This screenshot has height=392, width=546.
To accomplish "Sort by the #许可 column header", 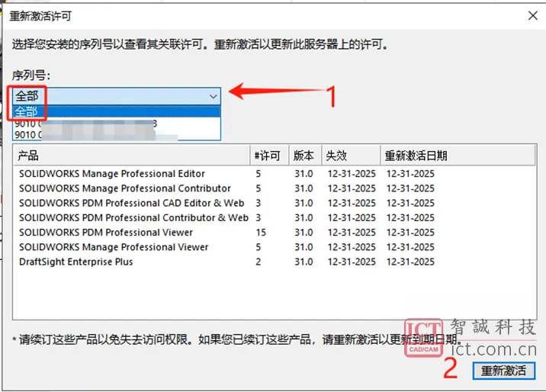I will 269,156.
